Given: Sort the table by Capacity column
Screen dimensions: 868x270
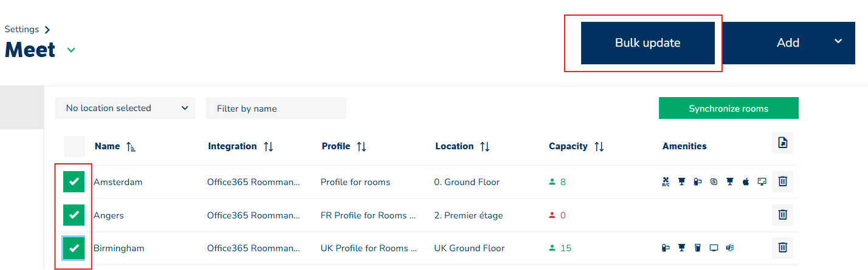Looking at the screenshot, I should click(599, 146).
